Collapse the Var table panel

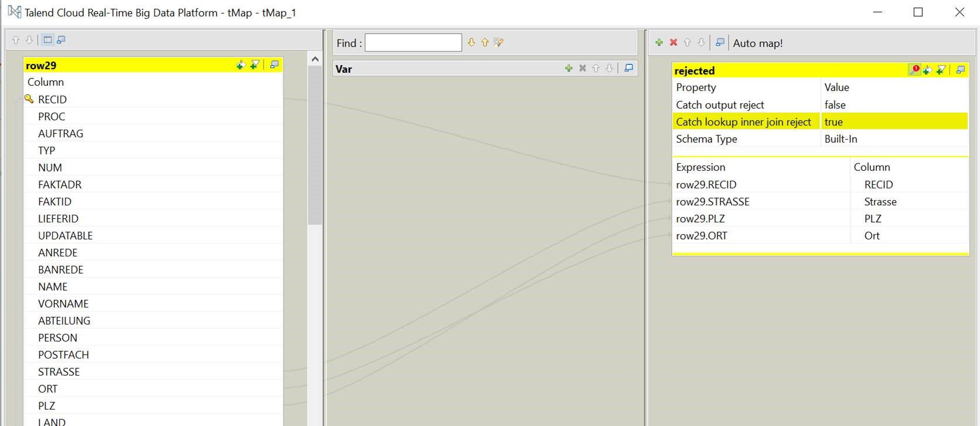628,69
